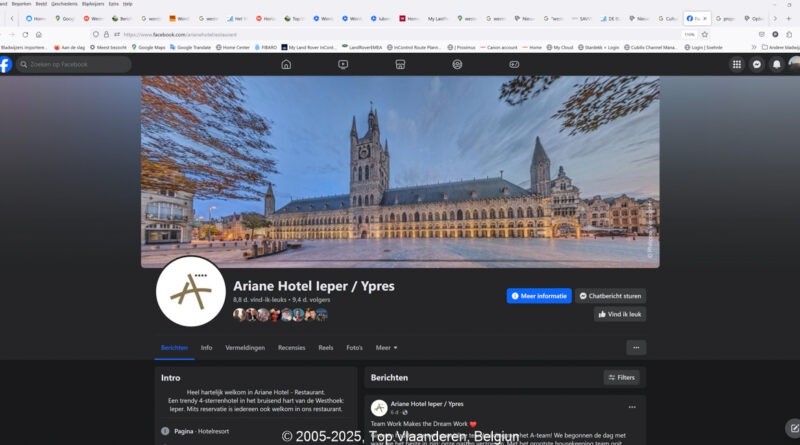Switch to the Recensies tab
The height and width of the screenshot is (445, 800).
tap(291, 348)
